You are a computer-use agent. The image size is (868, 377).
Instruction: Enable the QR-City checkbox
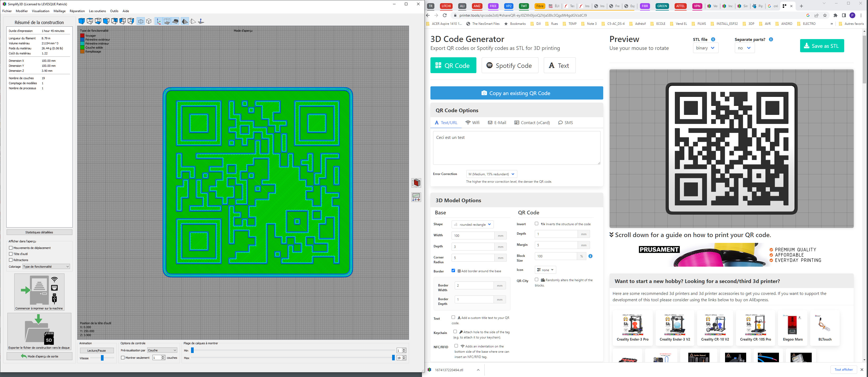click(x=536, y=280)
